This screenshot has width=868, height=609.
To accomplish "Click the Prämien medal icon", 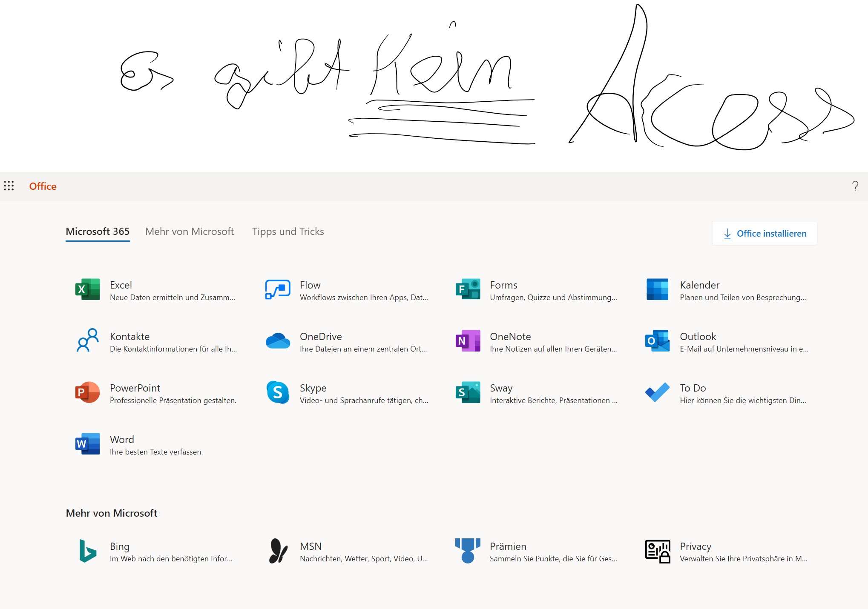I will (x=468, y=551).
